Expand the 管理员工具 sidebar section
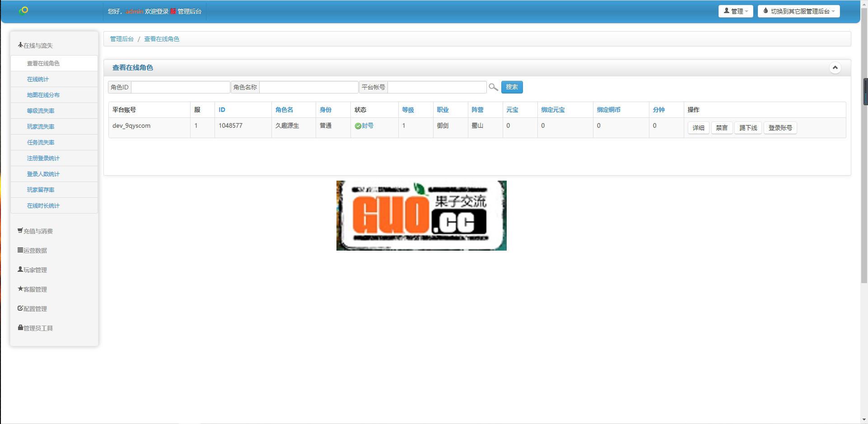The width and height of the screenshot is (868, 424). [x=35, y=328]
